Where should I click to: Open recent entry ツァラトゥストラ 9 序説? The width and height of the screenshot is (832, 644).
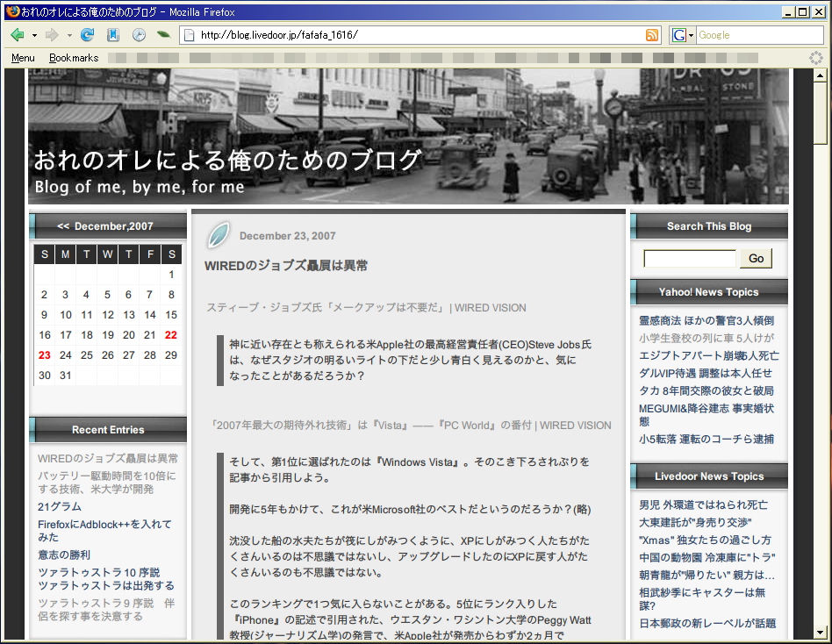tap(106, 610)
